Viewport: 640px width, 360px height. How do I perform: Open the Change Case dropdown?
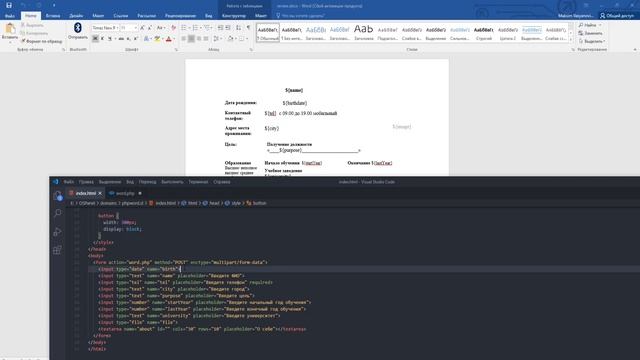click(x=161, y=28)
